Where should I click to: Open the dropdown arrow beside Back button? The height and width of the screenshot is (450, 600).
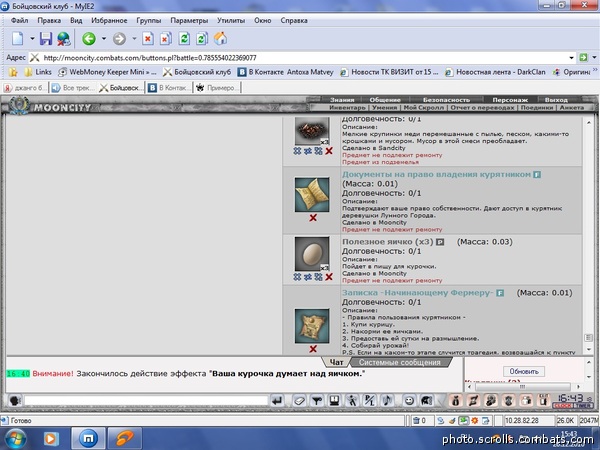pyautogui.click(x=104, y=39)
